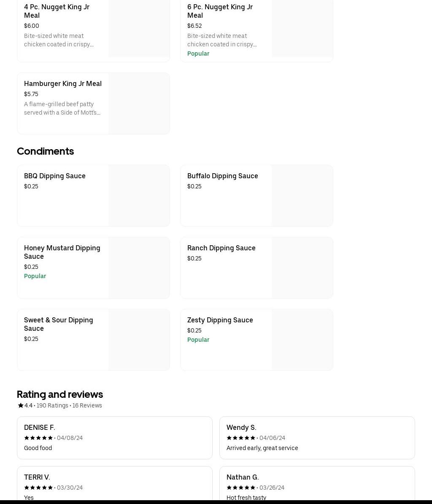Click the Ranch Dipping Sauce image thumbnail
This screenshot has width=432, height=504.
pos(302,268)
